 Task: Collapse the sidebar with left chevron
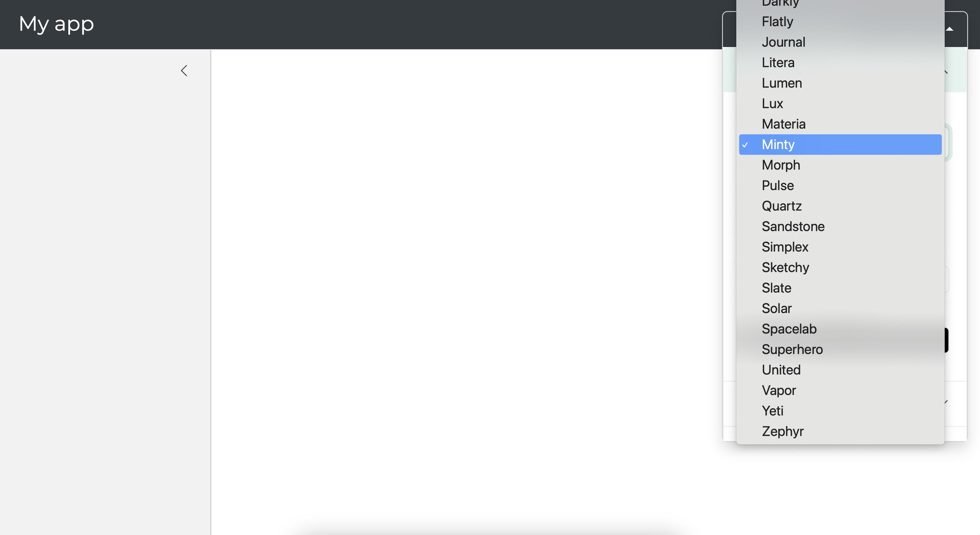point(184,70)
